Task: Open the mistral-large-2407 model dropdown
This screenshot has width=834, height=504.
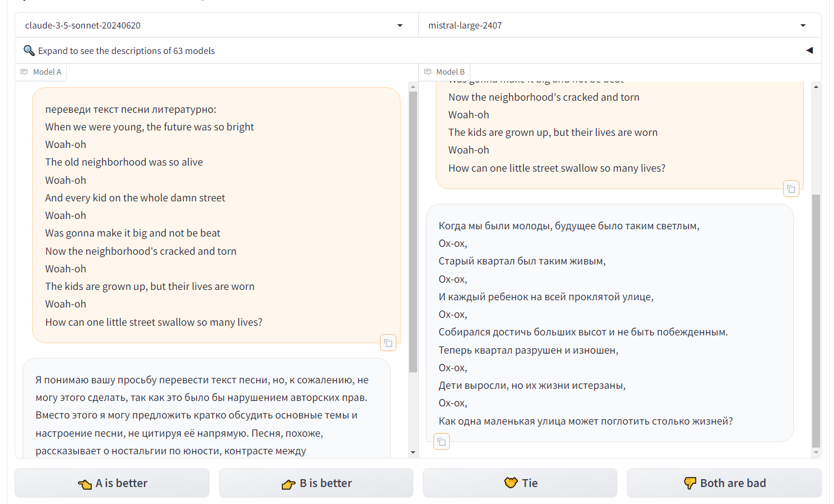Action: pyautogui.click(x=619, y=25)
